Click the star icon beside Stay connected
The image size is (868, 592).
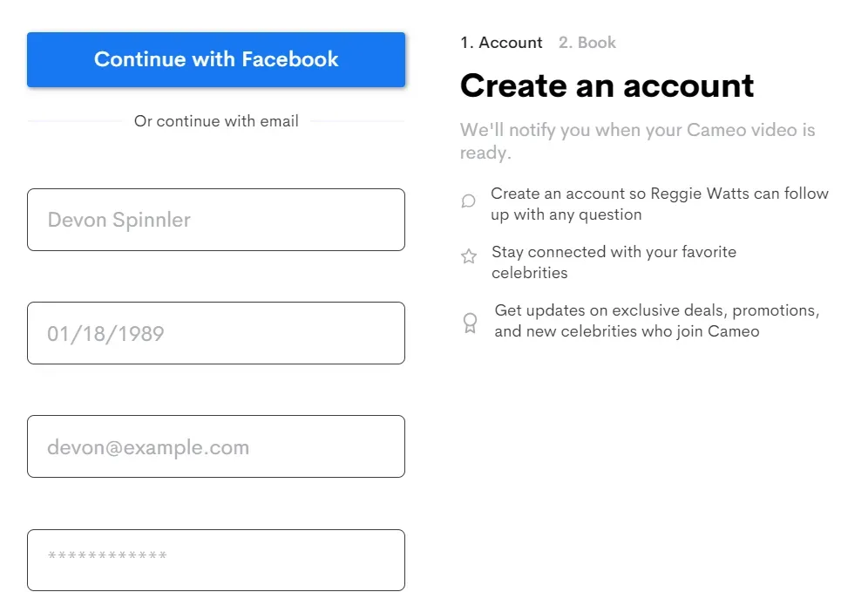[x=469, y=256]
